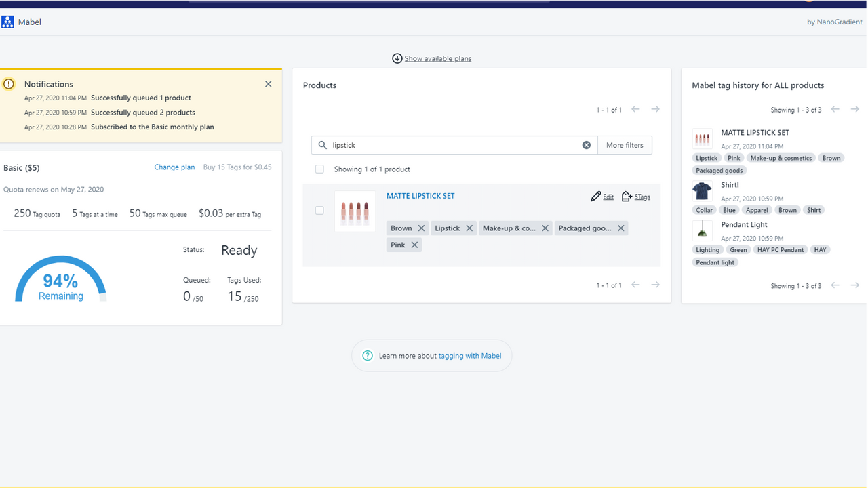The image size is (868, 488).
Task: Click the search magnifier icon in Products
Action: tap(322, 144)
